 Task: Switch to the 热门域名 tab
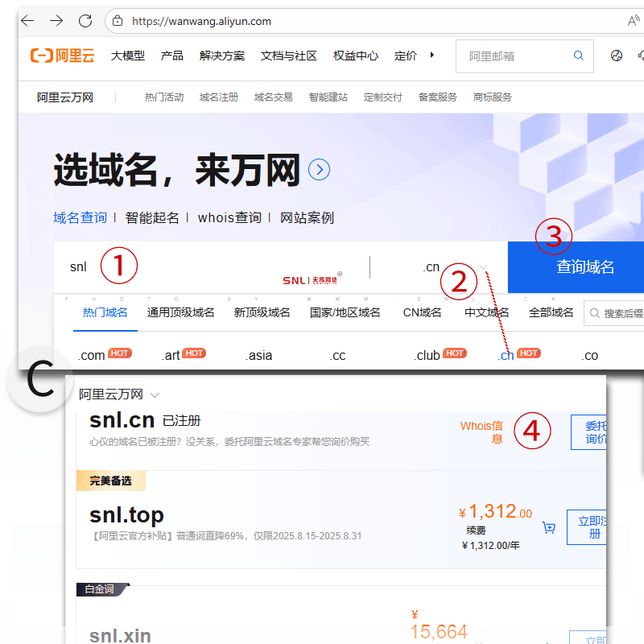tap(105, 312)
